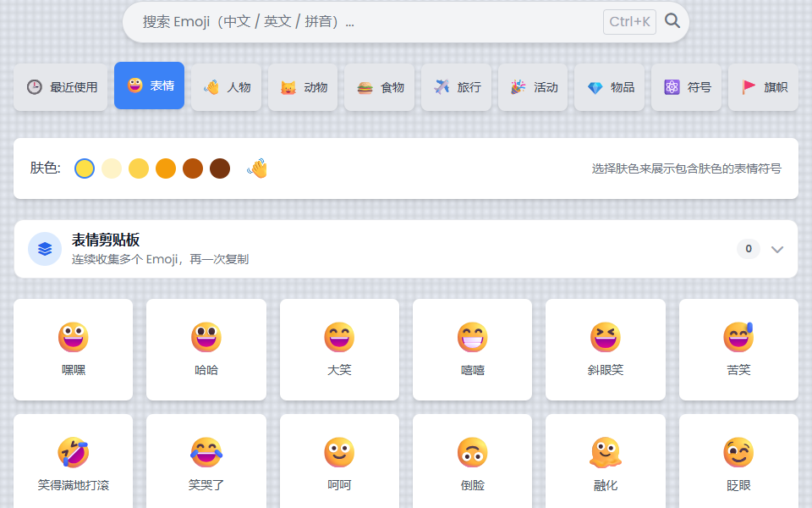Switch to the 人物 category tab
This screenshot has width=812, height=508.
pos(227,87)
